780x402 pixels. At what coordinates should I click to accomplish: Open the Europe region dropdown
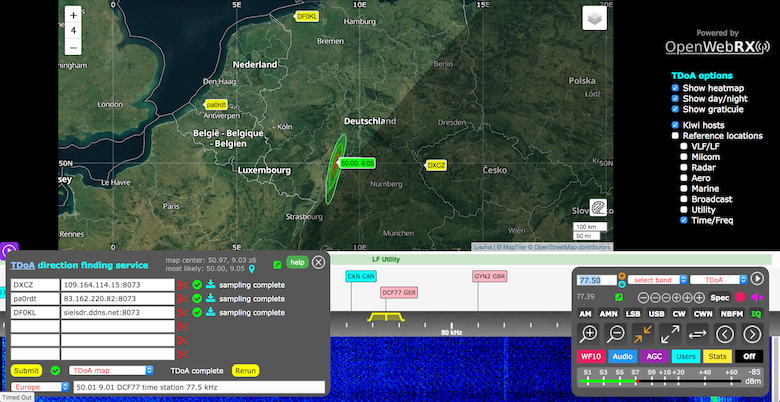click(x=38, y=386)
